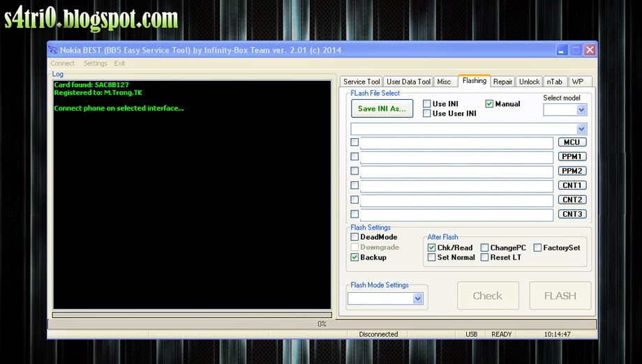642x364 pixels.
Task: Switch to the User Data Tool tab
Action: pyautogui.click(x=408, y=82)
